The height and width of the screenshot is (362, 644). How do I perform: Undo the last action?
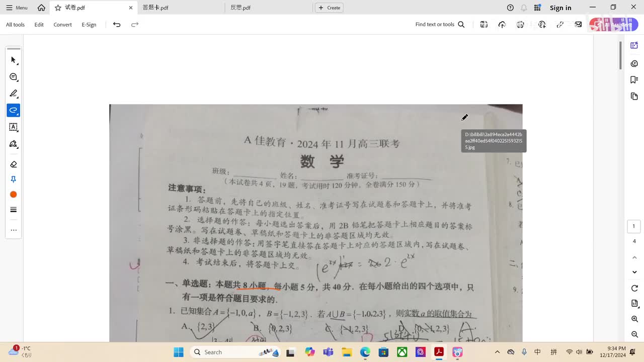pyautogui.click(x=117, y=25)
